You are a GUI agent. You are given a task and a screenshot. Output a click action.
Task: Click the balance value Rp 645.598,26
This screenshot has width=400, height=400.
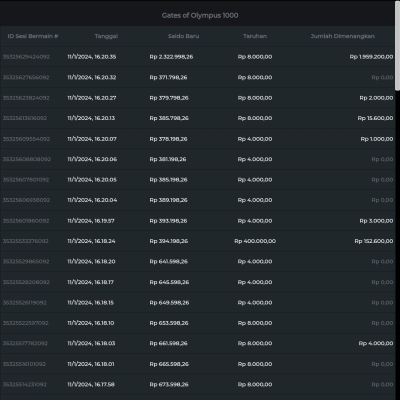click(169, 282)
